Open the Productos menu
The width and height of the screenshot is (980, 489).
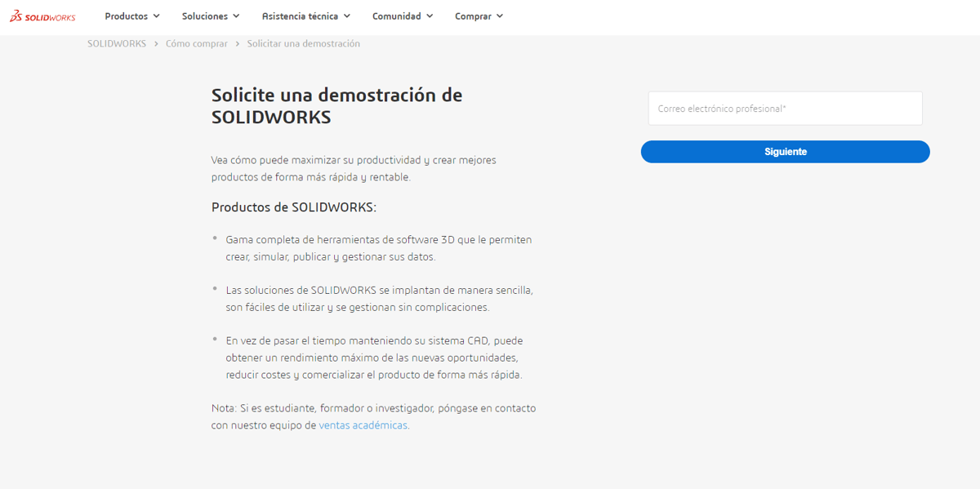[x=132, y=16]
